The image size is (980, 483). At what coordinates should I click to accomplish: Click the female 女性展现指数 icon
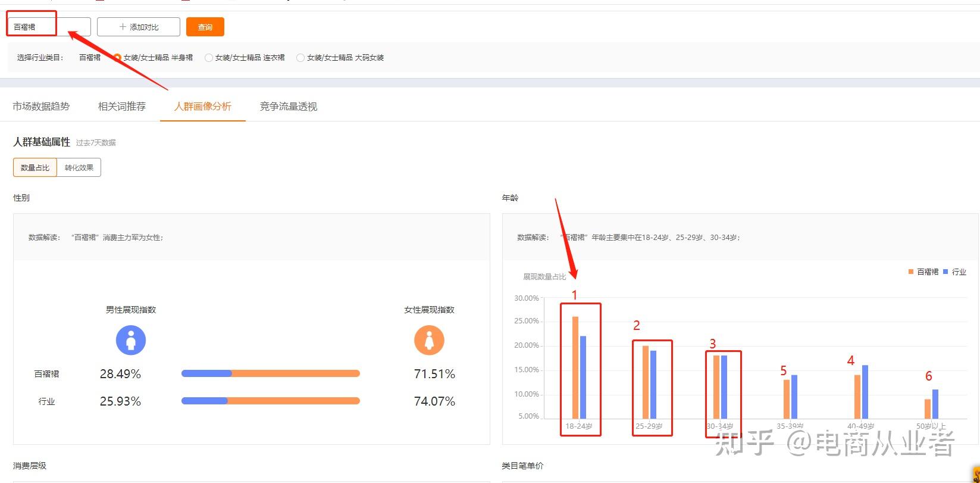[430, 340]
